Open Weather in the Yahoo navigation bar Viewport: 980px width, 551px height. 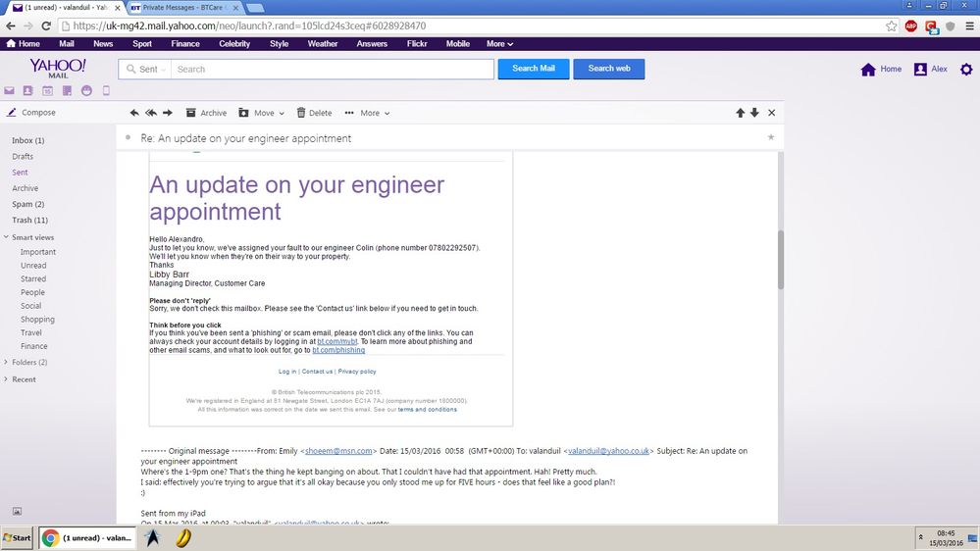pyautogui.click(x=323, y=44)
